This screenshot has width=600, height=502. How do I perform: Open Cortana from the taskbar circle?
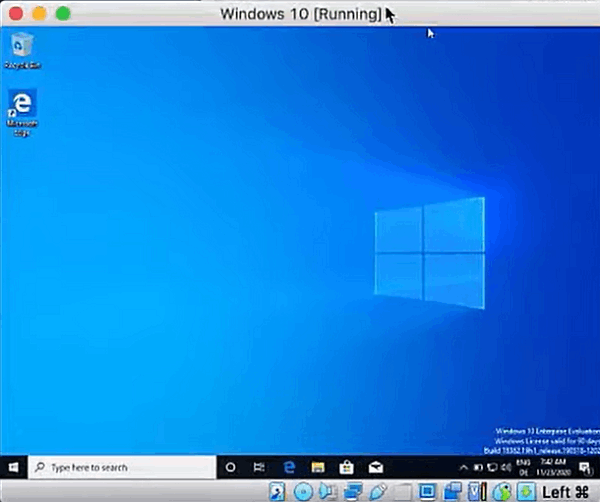[230, 467]
